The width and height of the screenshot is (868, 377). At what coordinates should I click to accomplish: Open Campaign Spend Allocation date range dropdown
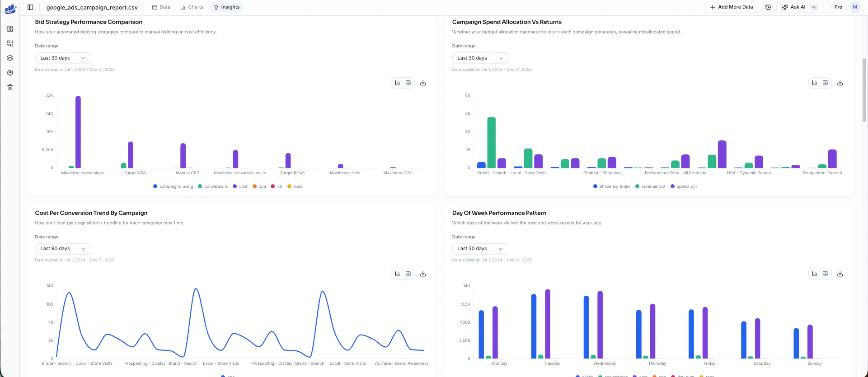click(x=480, y=58)
